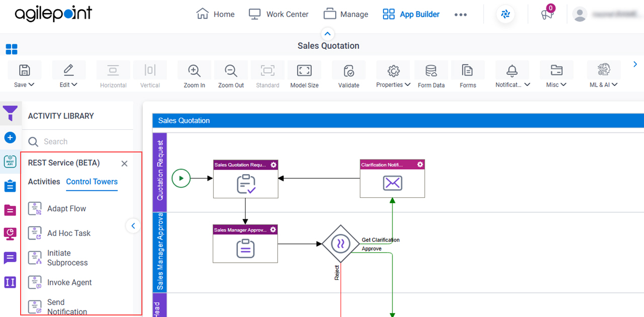
Task: Click the blue grid apps icon
Action: pyautogui.click(x=11, y=49)
